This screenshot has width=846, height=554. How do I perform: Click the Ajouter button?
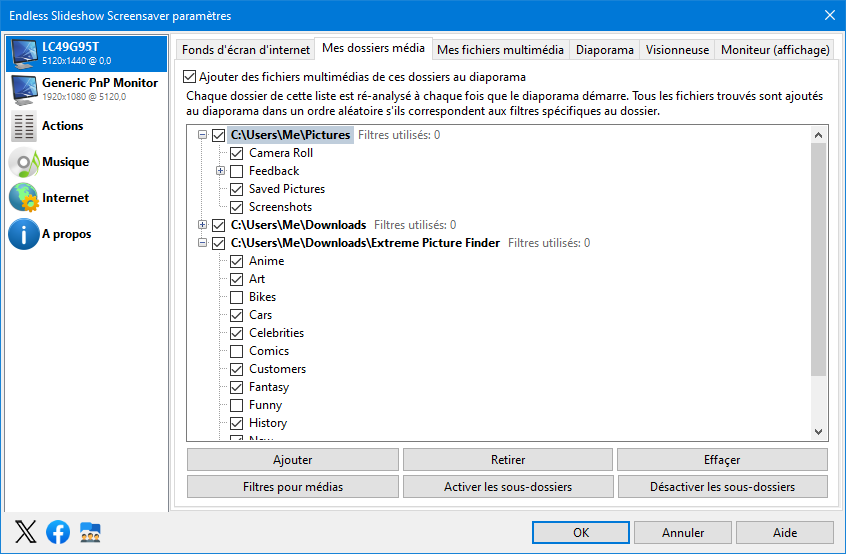292,460
